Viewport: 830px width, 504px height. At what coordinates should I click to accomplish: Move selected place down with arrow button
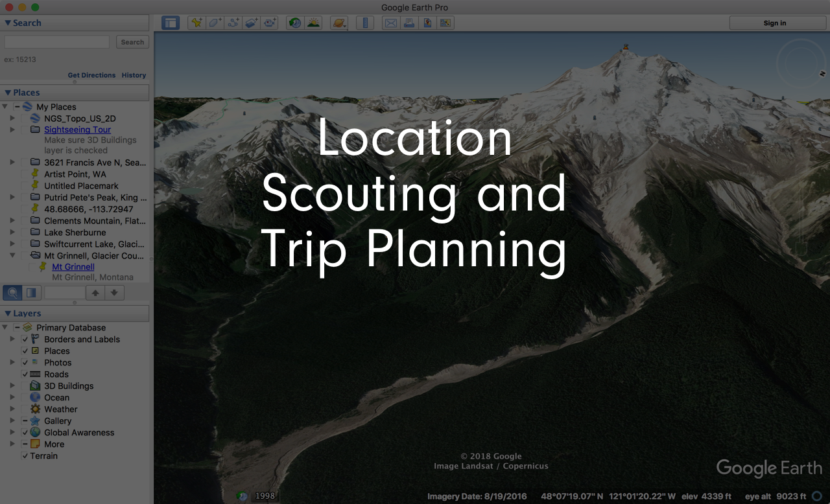coord(114,293)
